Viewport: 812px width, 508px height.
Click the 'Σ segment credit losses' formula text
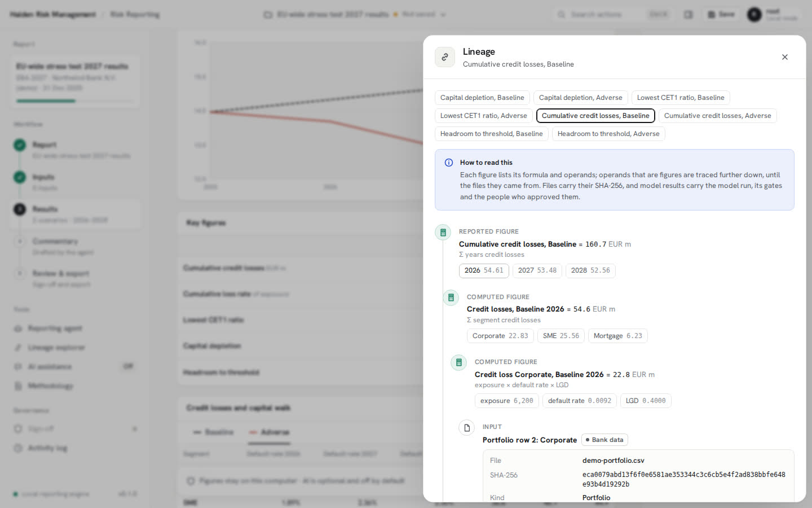(x=504, y=320)
